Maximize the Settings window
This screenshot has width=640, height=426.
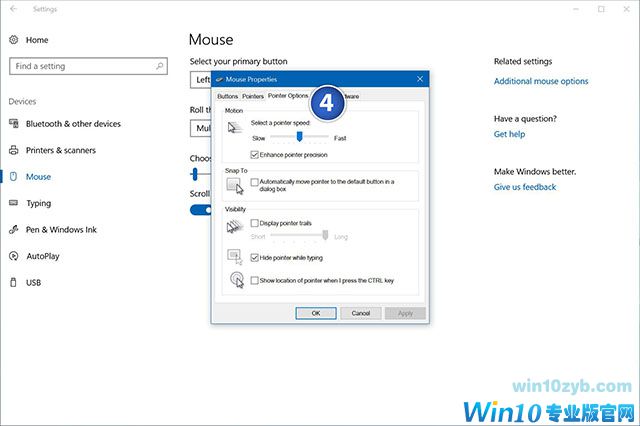pos(601,9)
